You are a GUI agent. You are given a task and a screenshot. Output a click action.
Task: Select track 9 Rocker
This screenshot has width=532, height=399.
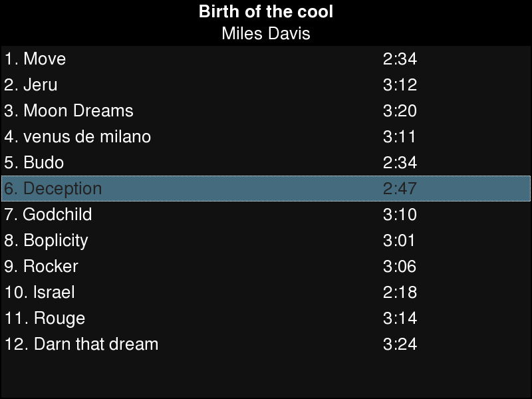tap(41, 266)
